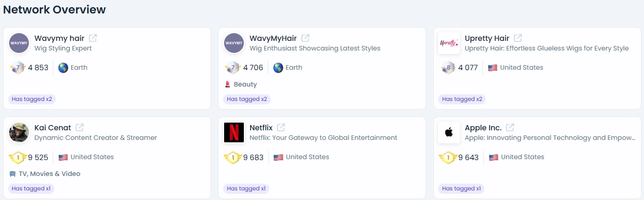This screenshot has height=200, width=644.
Task: Click United States in Netflix card
Action: pyautogui.click(x=308, y=157)
